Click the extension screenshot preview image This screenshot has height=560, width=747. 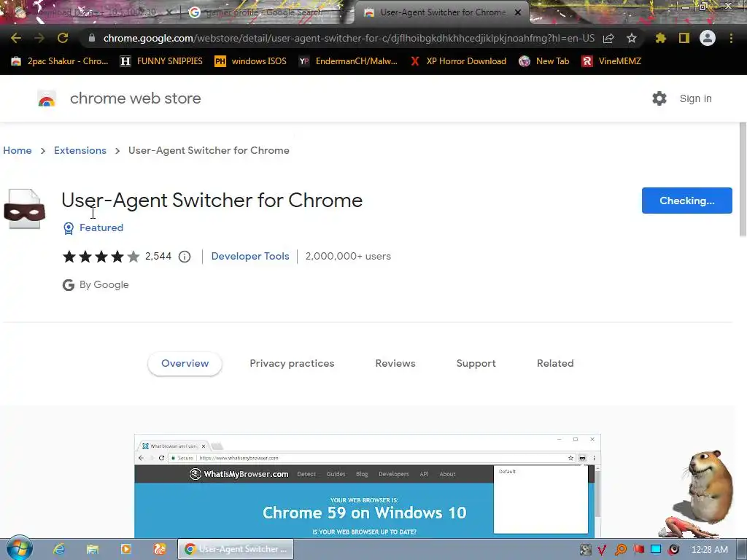(368, 486)
